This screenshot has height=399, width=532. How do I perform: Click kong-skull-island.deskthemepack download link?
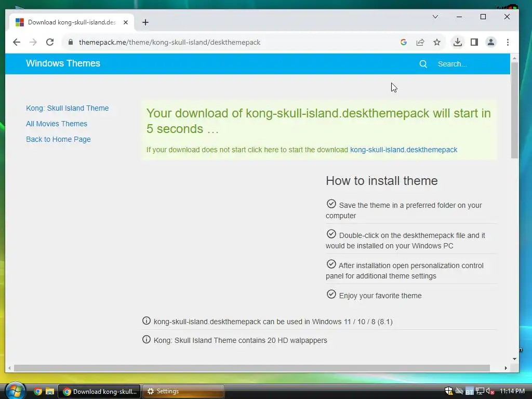(403, 150)
